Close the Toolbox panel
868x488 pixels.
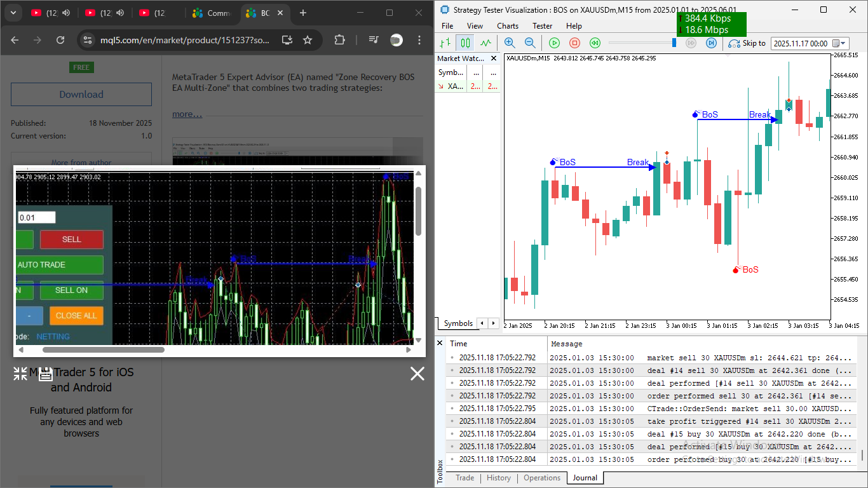click(x=440, y=343)
